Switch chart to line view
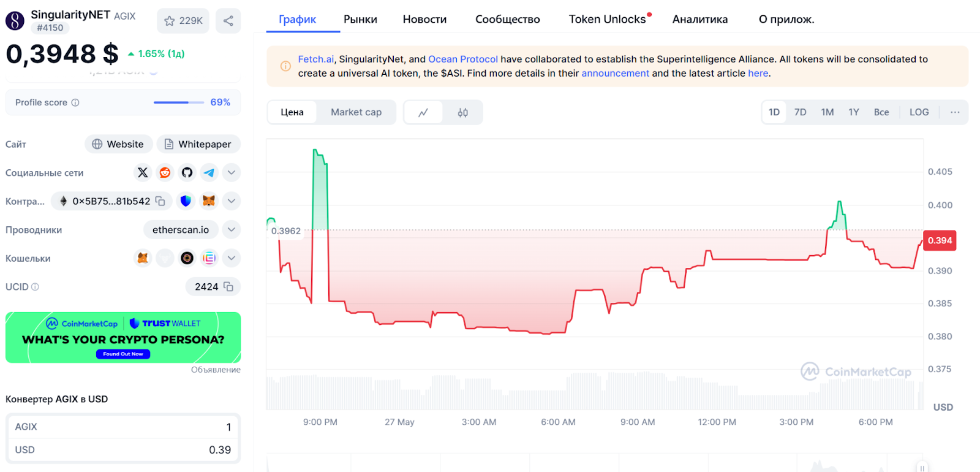 click(x=423, y=113)
